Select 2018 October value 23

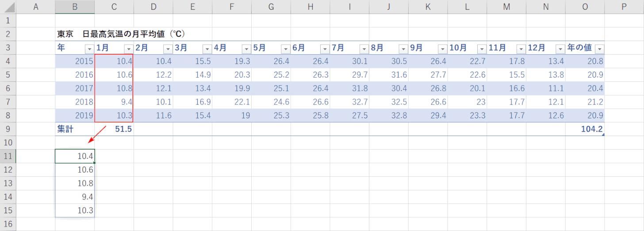click(467, 102)
